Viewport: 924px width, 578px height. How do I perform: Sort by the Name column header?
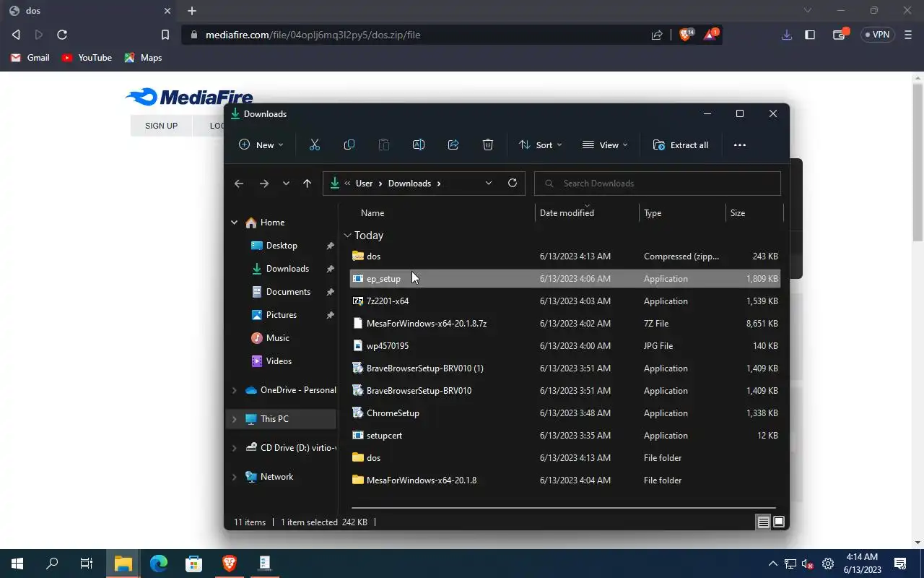[x=372, y=213]
